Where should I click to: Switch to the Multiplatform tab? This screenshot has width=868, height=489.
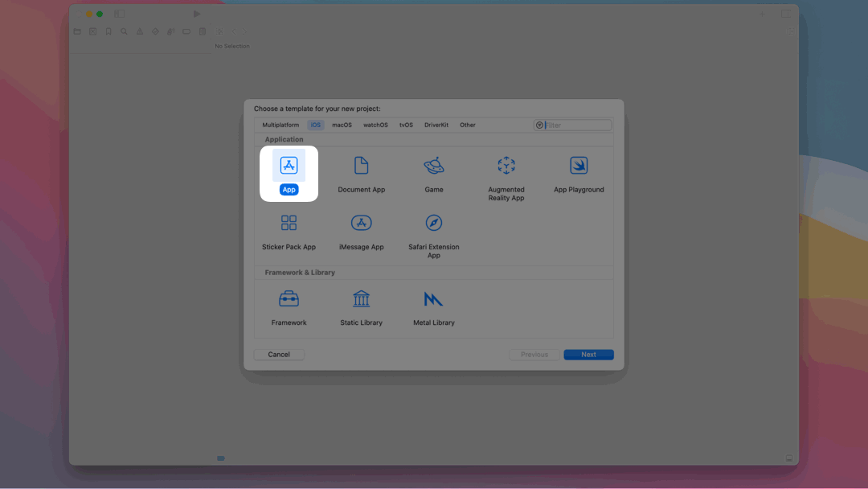(x=280, y=125)
